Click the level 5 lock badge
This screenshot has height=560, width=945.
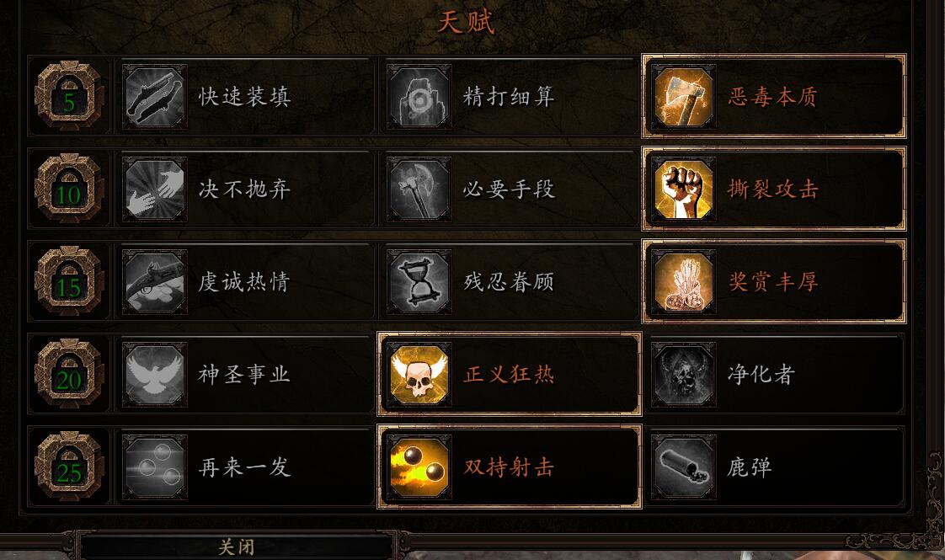[x=69, y=96]
